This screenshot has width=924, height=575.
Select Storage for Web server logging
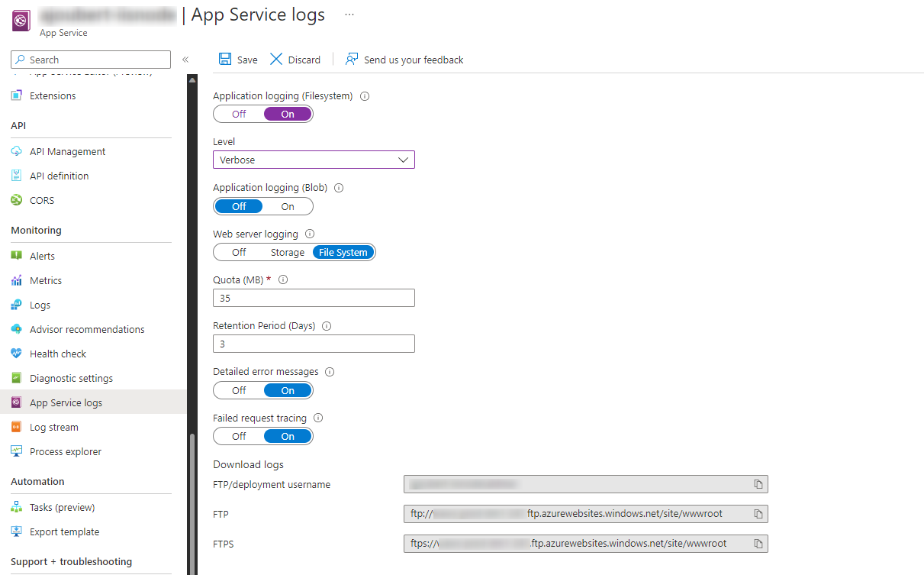point(287,251)
